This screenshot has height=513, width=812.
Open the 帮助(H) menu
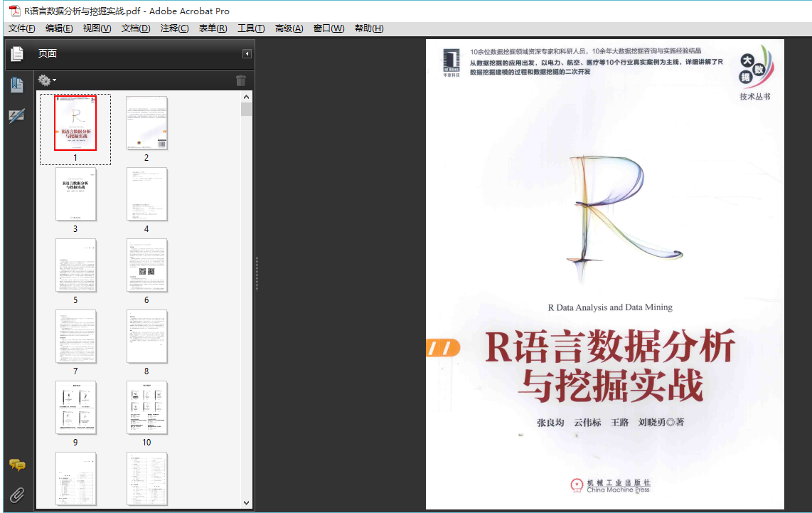click(369, 28)
